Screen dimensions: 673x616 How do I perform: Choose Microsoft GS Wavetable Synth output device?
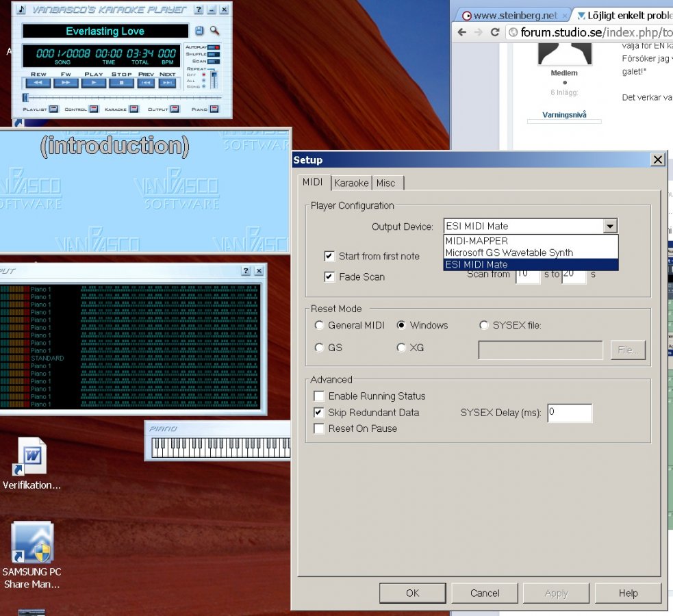[531, 253]
